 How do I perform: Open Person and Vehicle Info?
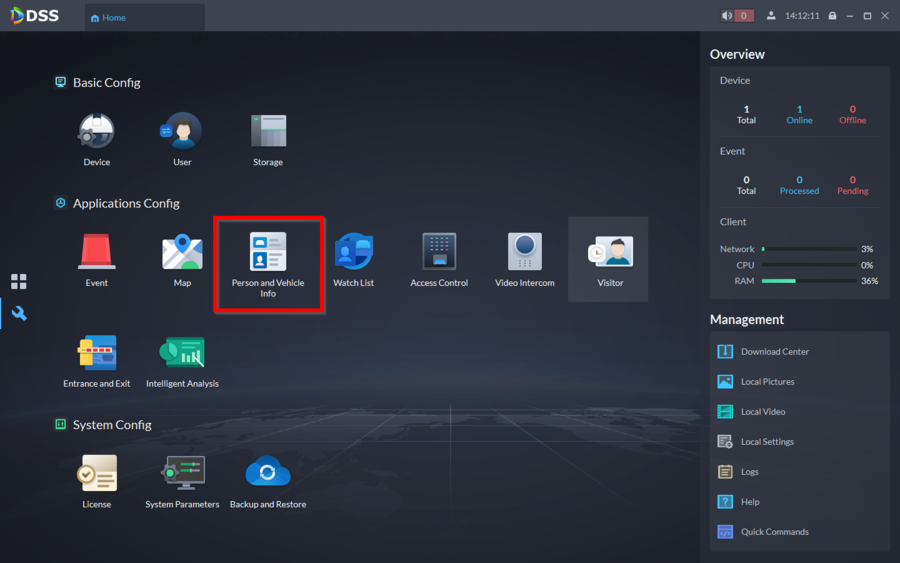(x=268, y=265)
